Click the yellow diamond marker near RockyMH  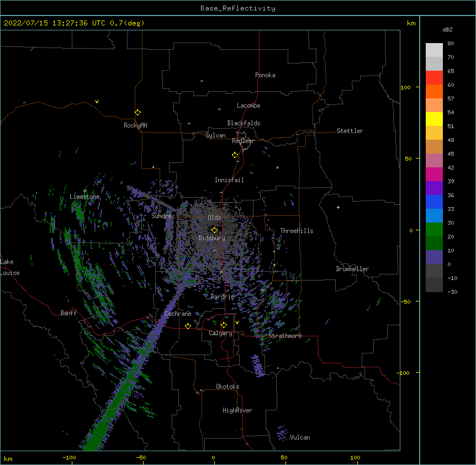(137, 113)
